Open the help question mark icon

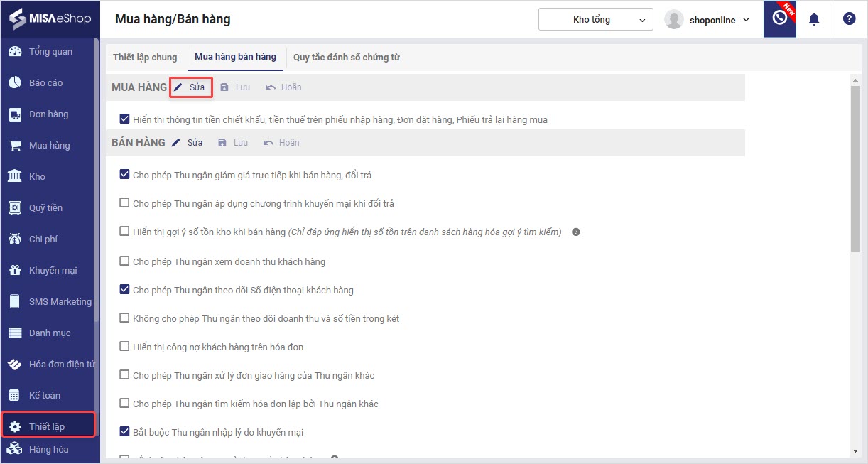click(849, 19)
